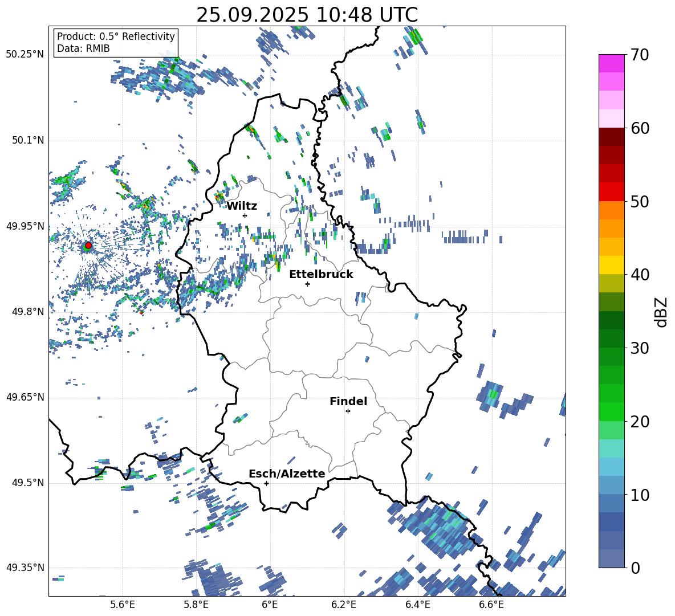Select the Ettelbruck city label

[321, 275]
